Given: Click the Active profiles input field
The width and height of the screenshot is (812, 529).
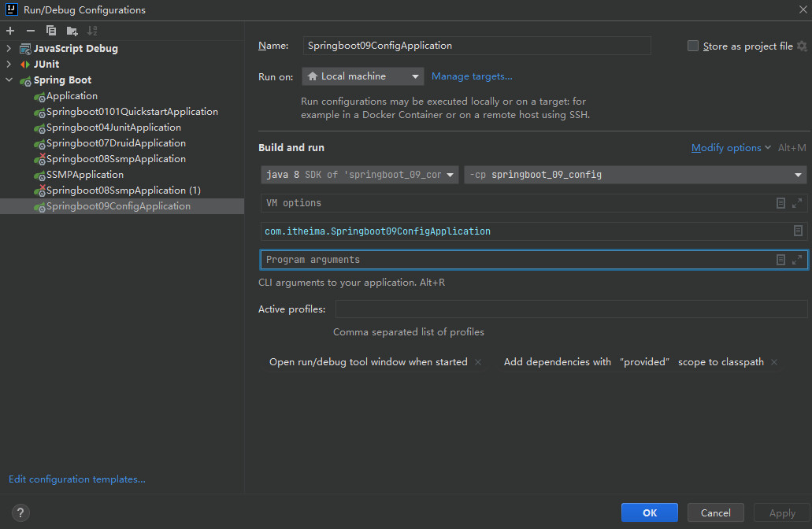Looking at the screenshot, I should 571,309.
